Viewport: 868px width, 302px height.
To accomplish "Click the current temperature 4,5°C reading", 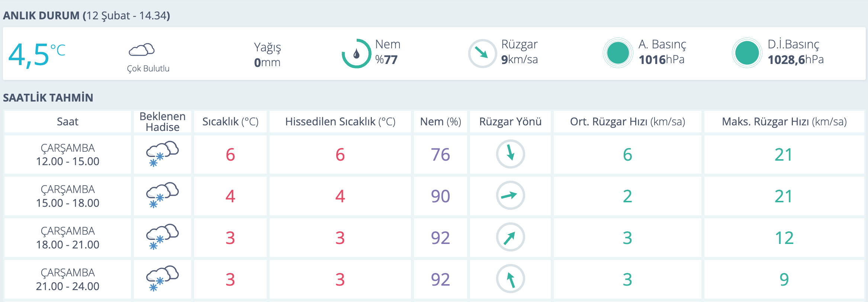I will [x=36, y=54].
